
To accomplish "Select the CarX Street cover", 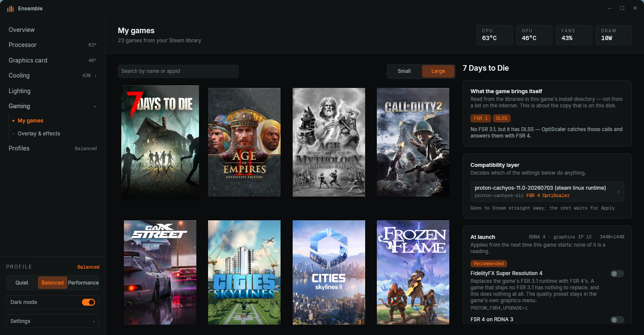I will pyautogui.click(x=160, y=272).
